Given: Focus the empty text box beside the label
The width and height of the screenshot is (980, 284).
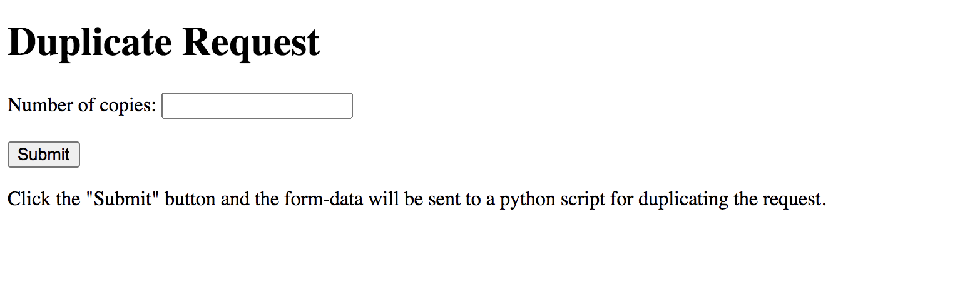Looking at the screenshot, I should pos(257,106).
